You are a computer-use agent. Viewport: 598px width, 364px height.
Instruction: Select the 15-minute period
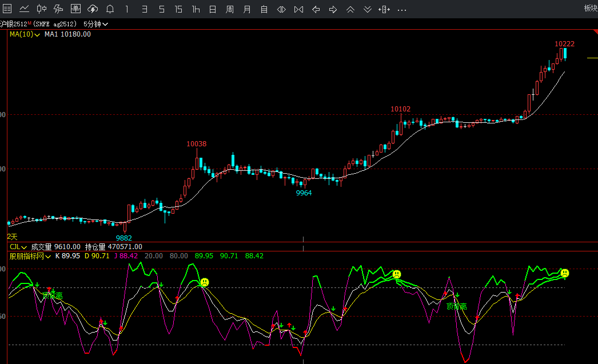coord(178,9)
